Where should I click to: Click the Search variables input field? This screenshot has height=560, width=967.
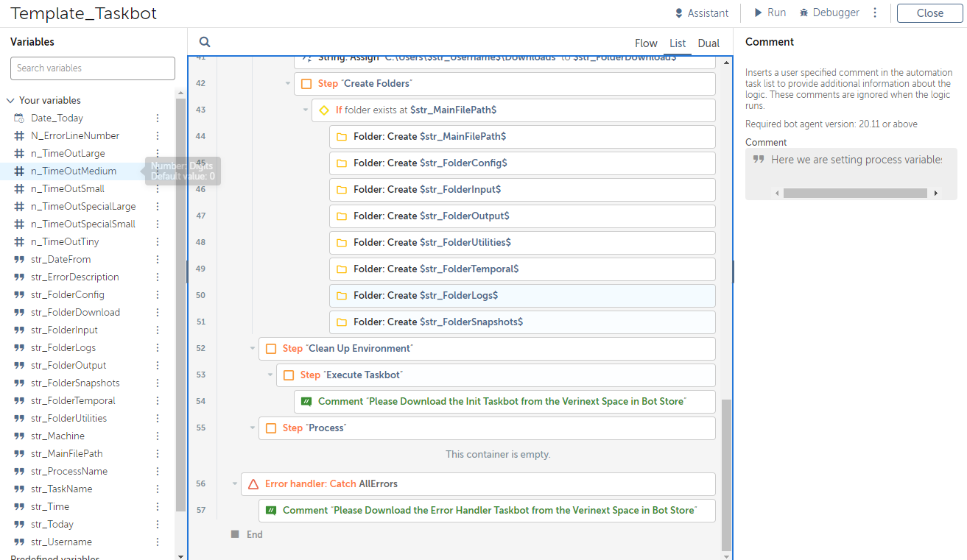pyautogui.click(x=93, y=68)
